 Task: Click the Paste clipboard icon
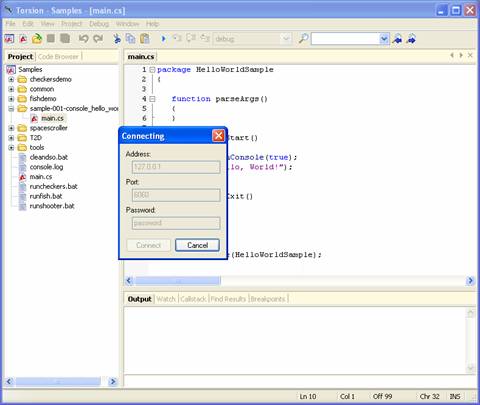[x=145, y=39]
